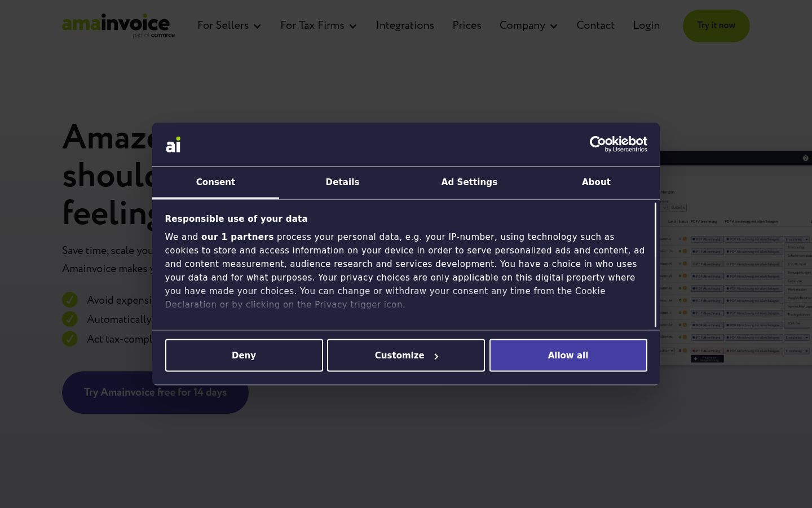
Task: Click the green checkmark beside Act tax-compliant
Action: (x=70, y=339)
